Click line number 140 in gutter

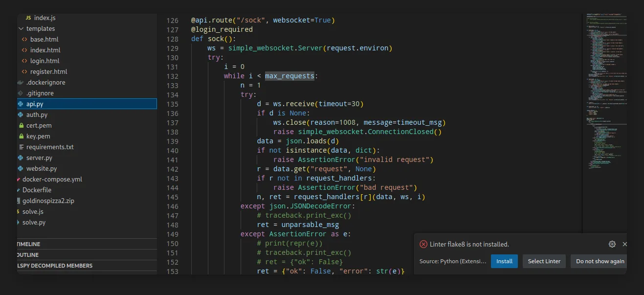tap(172, 150)
